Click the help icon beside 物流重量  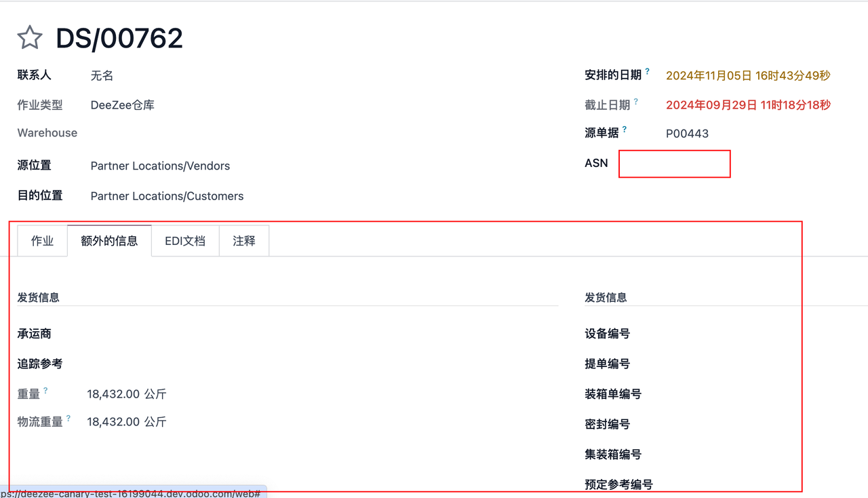(x=68, y=419)
